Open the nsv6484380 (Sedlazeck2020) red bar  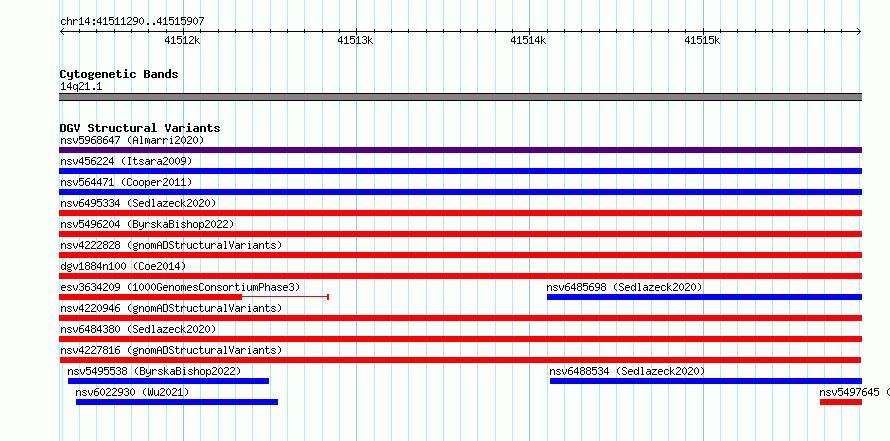pos(460,339)
